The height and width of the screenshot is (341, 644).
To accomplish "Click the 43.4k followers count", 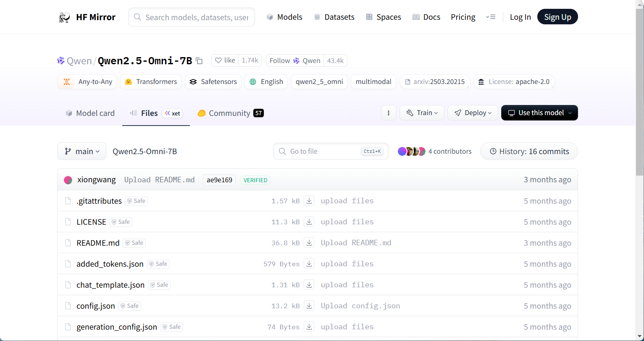I will coord(335,60).
